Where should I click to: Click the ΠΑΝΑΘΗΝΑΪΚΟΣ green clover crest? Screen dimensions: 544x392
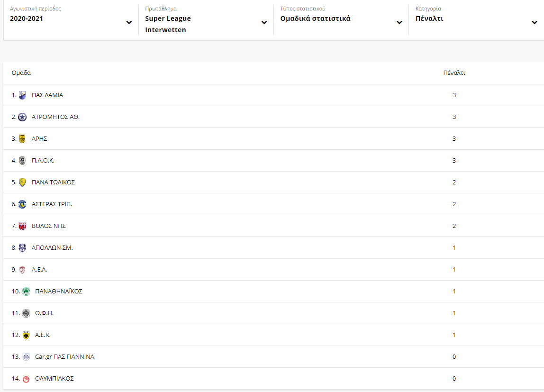point(26,292)
